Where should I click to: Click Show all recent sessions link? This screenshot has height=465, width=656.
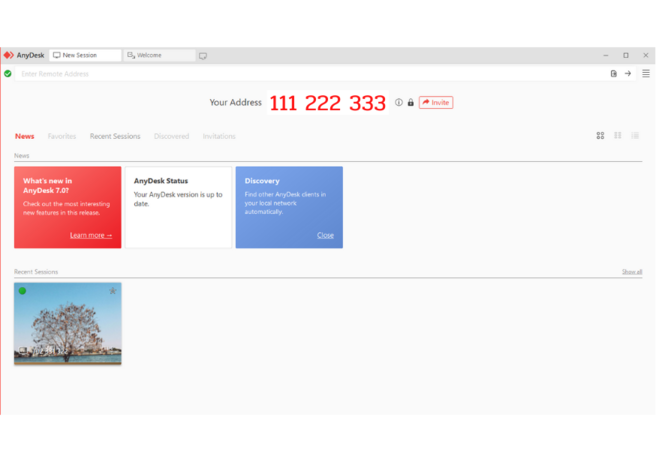[x=632, y=272]
